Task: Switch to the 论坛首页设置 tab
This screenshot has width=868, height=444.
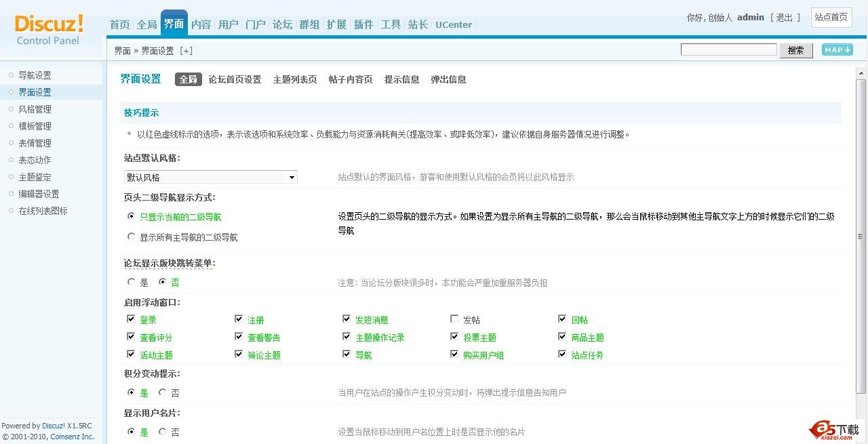Action: [235, 79]
